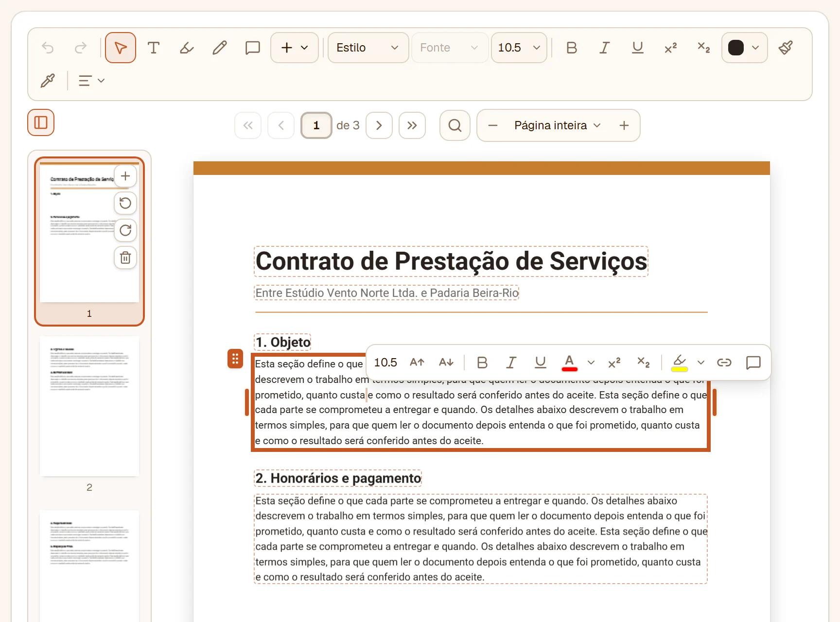Go to the next page
Viewport: 840px width, 622px height.
pos(379,125)
